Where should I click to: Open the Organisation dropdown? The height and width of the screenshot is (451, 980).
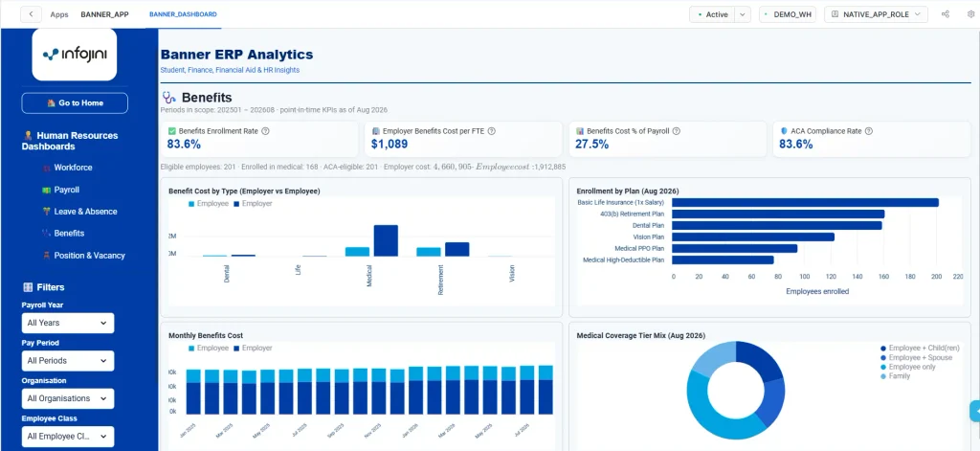[68, 398]
